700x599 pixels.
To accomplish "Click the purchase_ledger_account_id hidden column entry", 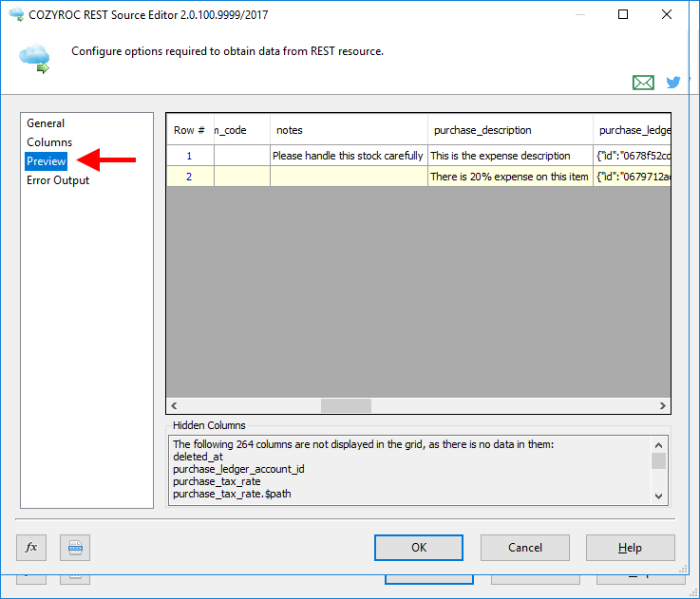I will tap(238, 469).
